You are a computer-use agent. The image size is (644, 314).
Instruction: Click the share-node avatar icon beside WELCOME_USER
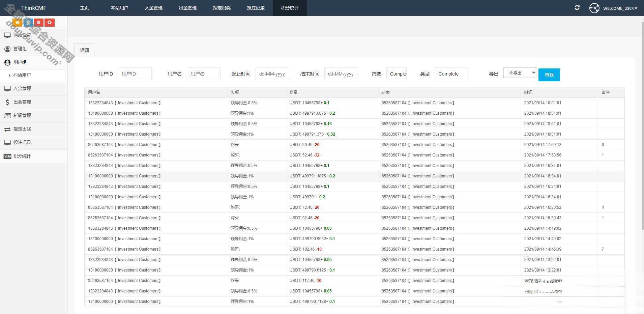(594, 8)
